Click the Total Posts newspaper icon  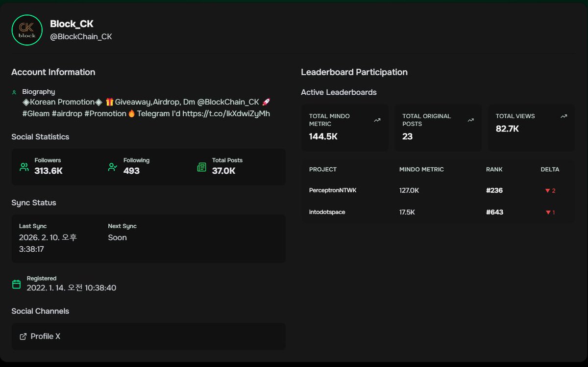(x=201, y=167)
